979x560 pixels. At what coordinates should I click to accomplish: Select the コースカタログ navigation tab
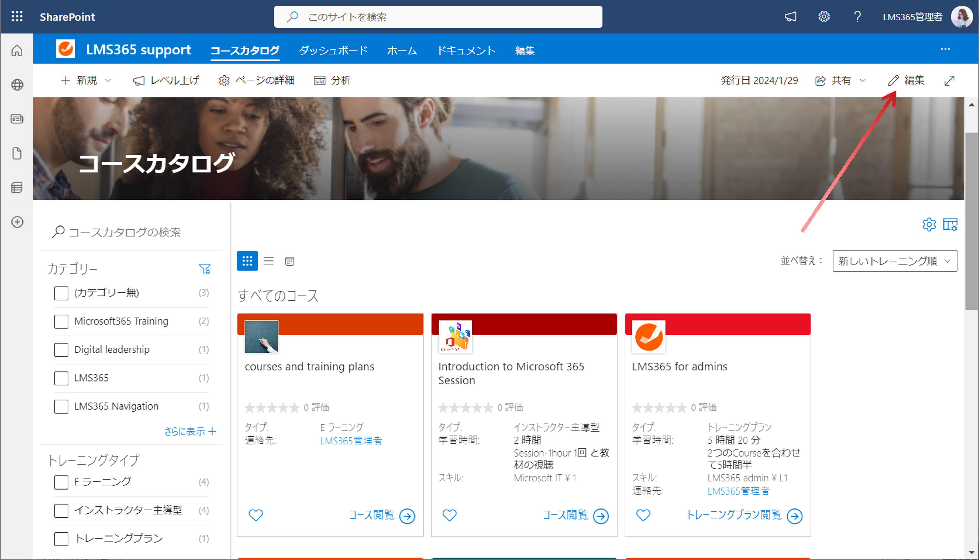click(x=245, y=50)
